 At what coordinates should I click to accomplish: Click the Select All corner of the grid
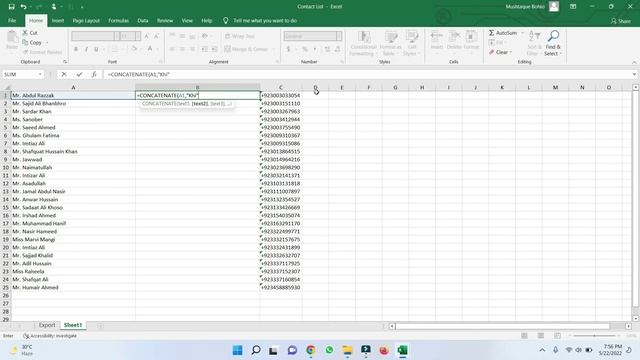(6, 87)
